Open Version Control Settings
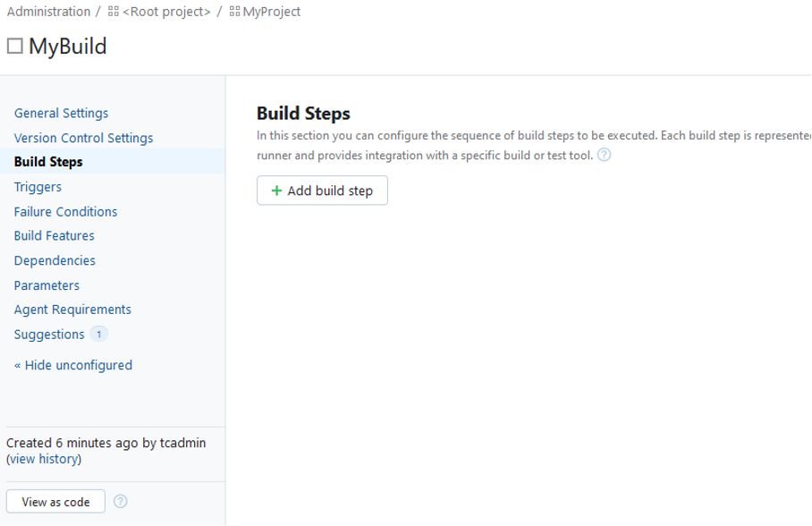812x526 pixels. 83,138
